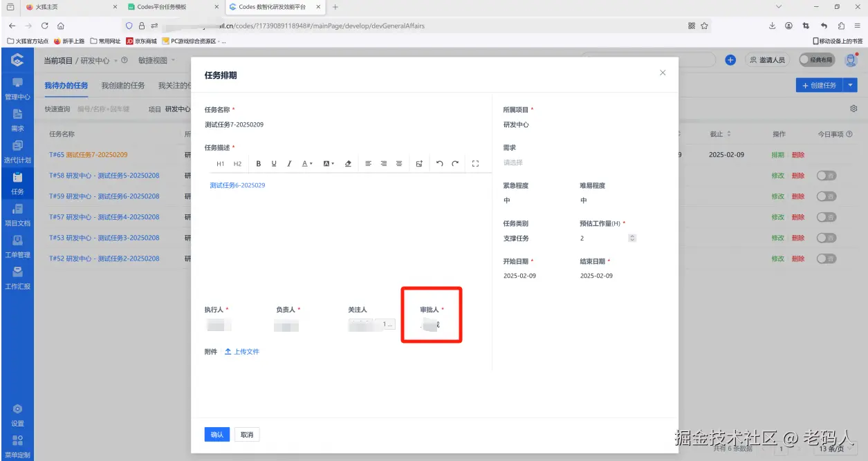The width and height of the screenshot is (868, 461).
Task: Toggle the 经典布局 switch
Action: (x=818, y=60)
